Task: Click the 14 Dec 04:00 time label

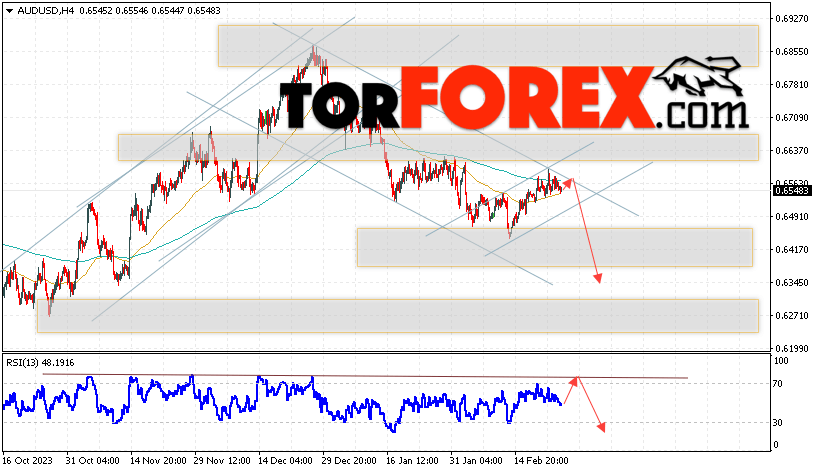Action: [285, 461]
